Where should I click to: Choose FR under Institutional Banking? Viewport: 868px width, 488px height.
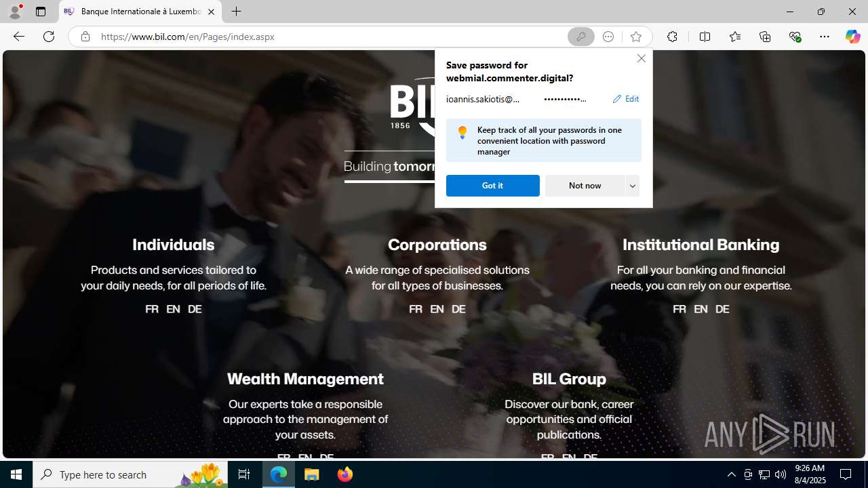point(679,309)
